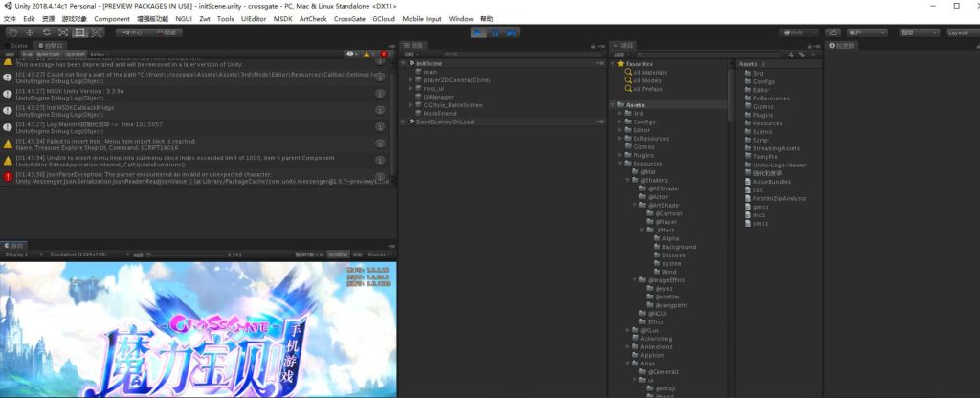This screenshot has height=398, width=980.
Task: Open the CrossGate menu
Action: 349,19
